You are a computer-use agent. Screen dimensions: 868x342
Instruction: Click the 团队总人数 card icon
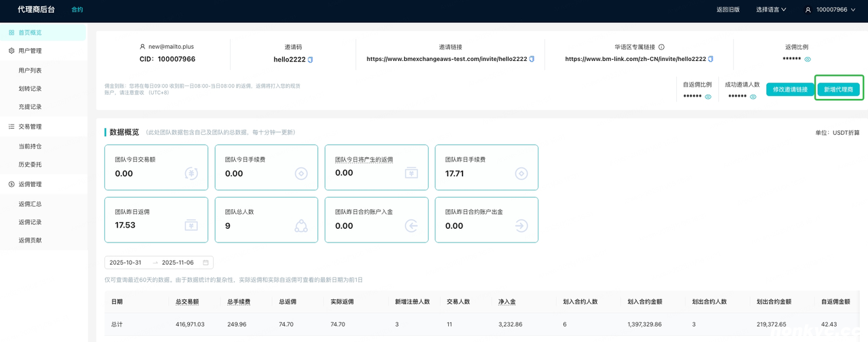coord(301,226)
